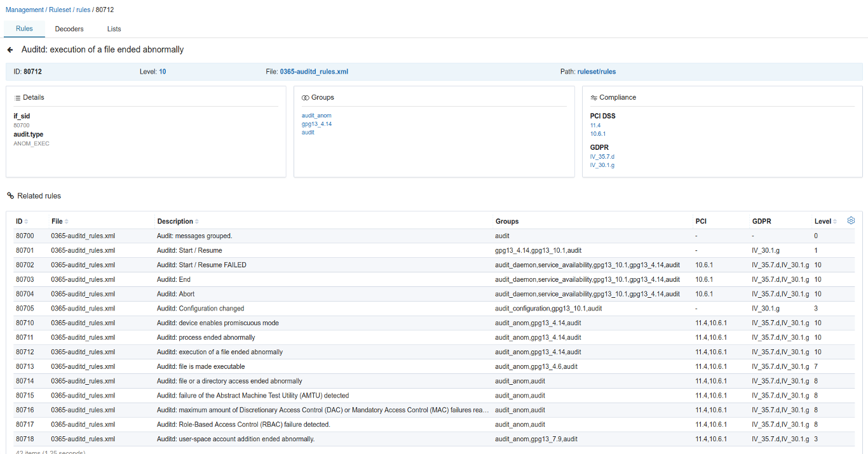Filter by Level 10 link in the header
This screenshot has width=868, height=454.
point(163,72)
